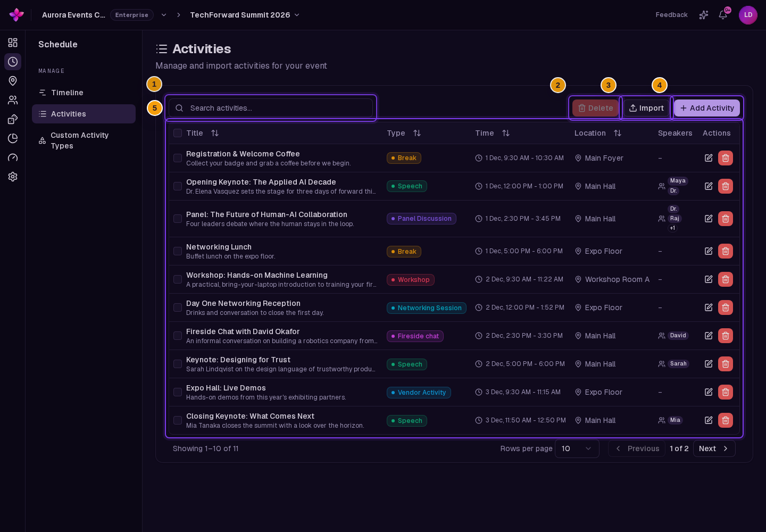This screenshot has width=766, height=532.
Task: Edit the Fireside Chat with David Okafor row
Action: click(x=709, y=336)
